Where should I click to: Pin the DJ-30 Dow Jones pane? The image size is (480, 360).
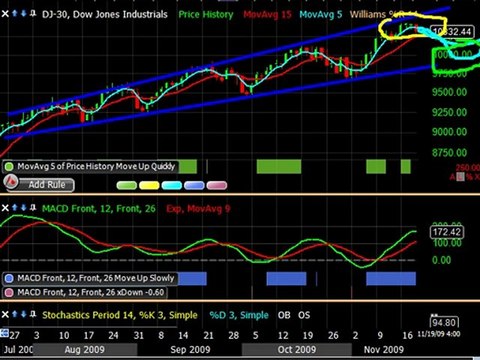[33, 13]
